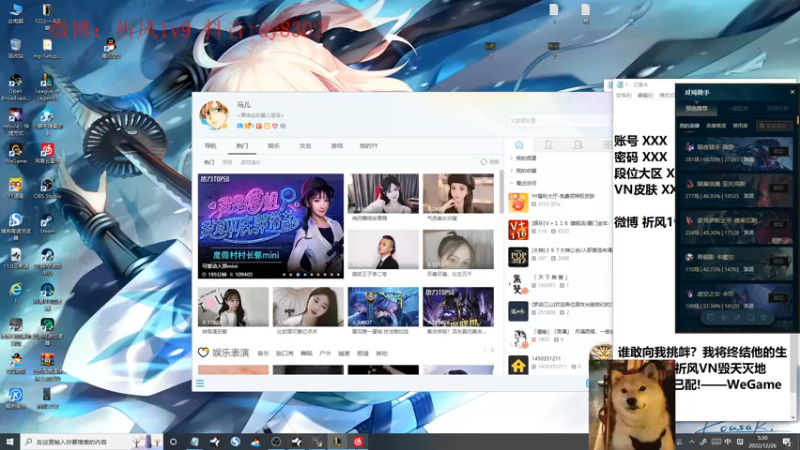Click the 281场 hero card in 对局助手
The width and height of the screenshot is (800, 450).
coord(736,154)
